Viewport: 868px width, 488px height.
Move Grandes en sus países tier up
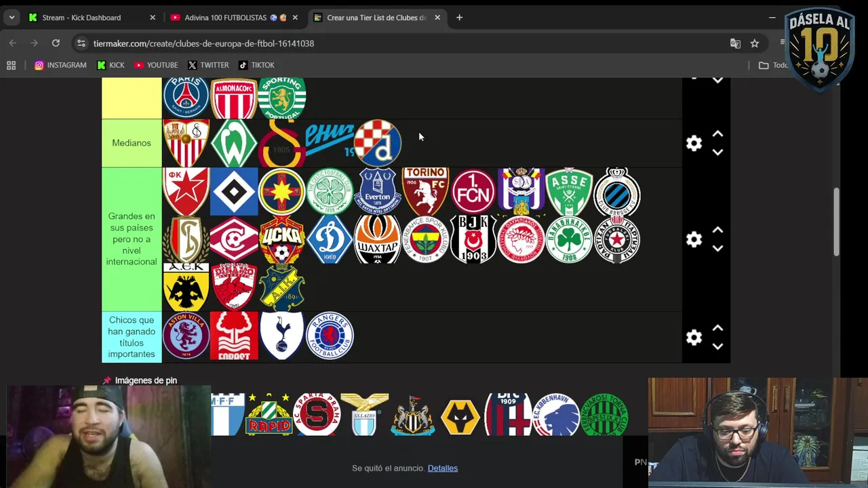click(x=717, y=230)
